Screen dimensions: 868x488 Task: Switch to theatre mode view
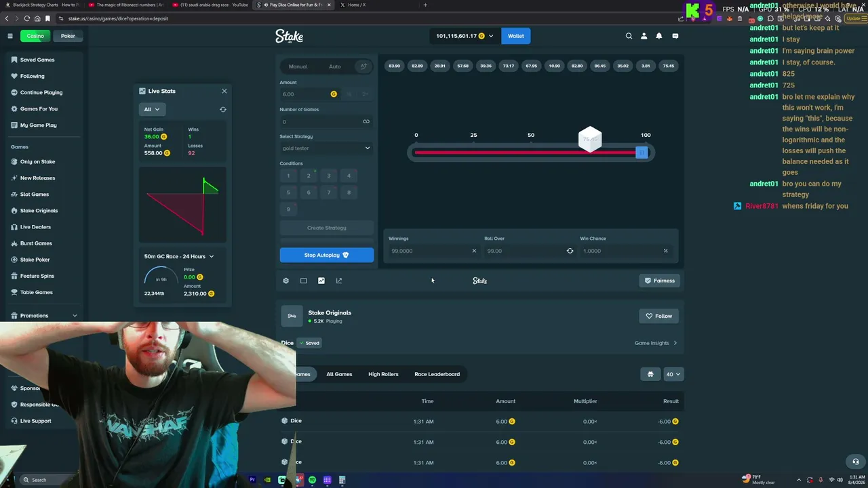pos(303,281)
